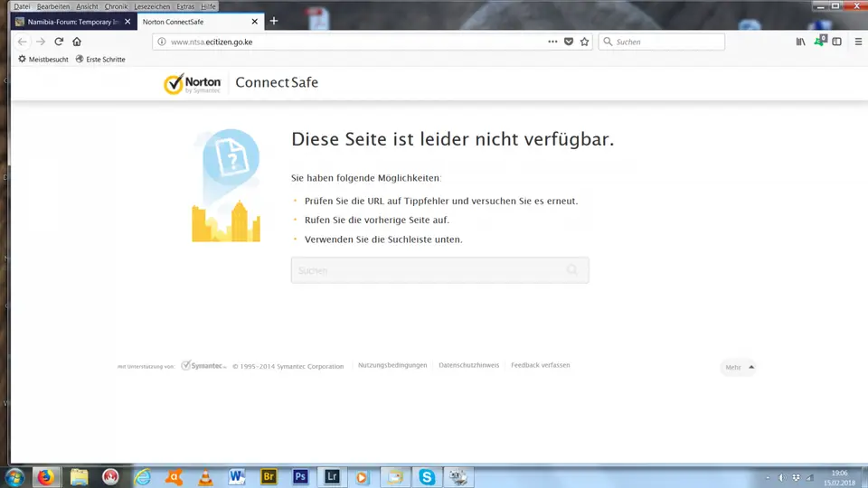Click the page's Suchen search field
Image resolution: width=868 pixels, height=488 pixels.
click(440, 270)
